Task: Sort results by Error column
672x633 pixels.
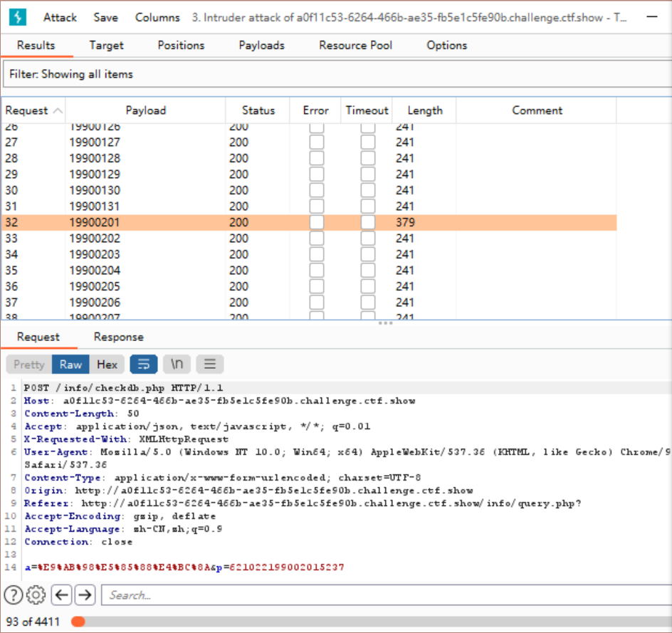Action: (315, 110)
